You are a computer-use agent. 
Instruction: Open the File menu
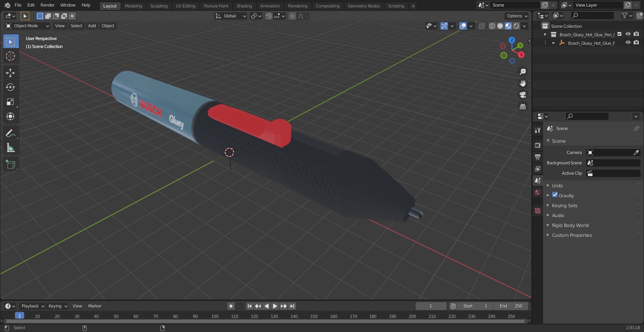click(18, 5)
